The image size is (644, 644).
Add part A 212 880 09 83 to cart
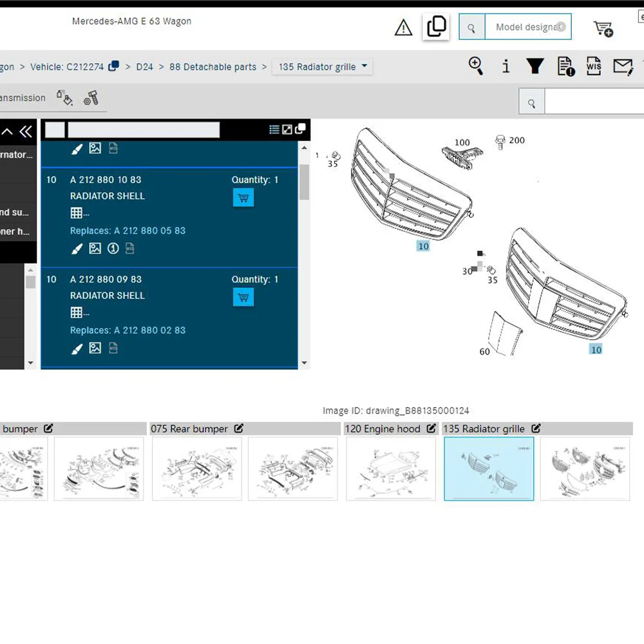(243, 298)
